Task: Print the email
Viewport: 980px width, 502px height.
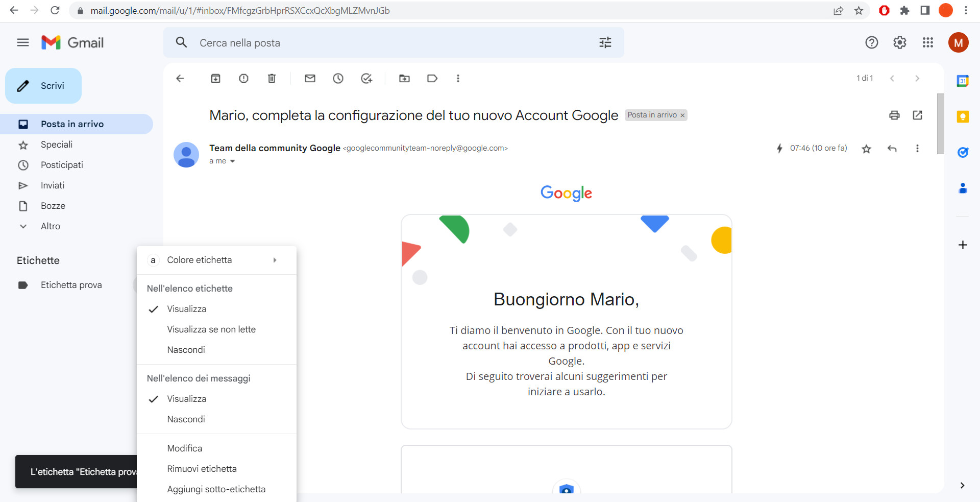Action: click(894, 115)
